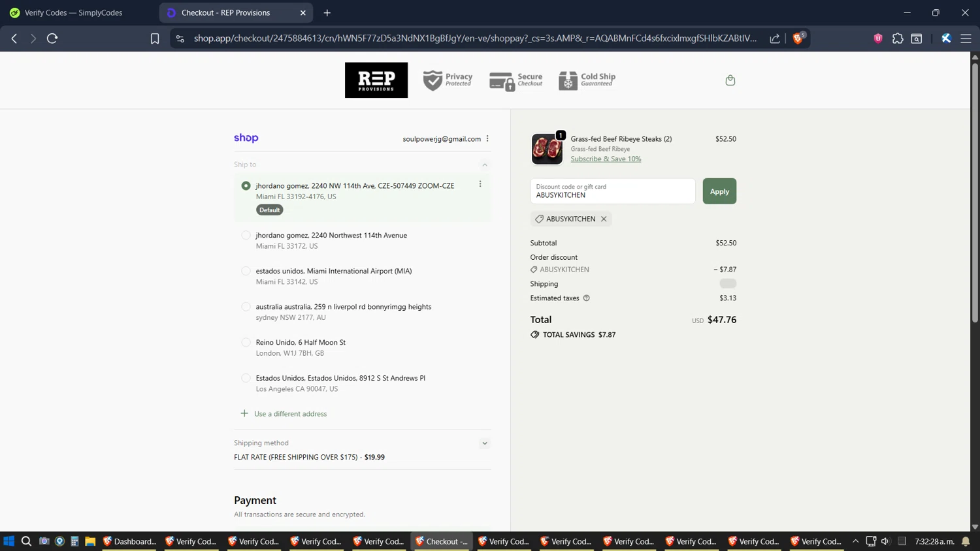The image size is (980, 551).
Task: Open Subscribe & Save 10% link
Action: 606,159
